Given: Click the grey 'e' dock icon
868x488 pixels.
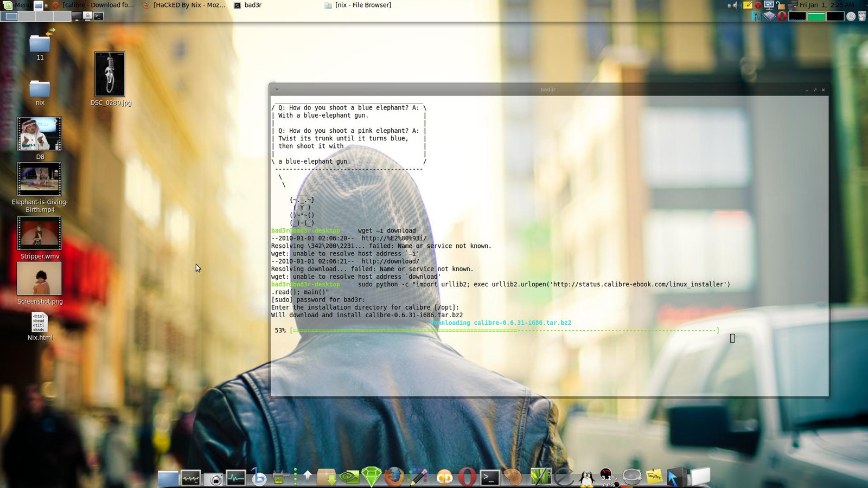Looking at the screenshot, I should pyautogui.click(x=564, y=478).
